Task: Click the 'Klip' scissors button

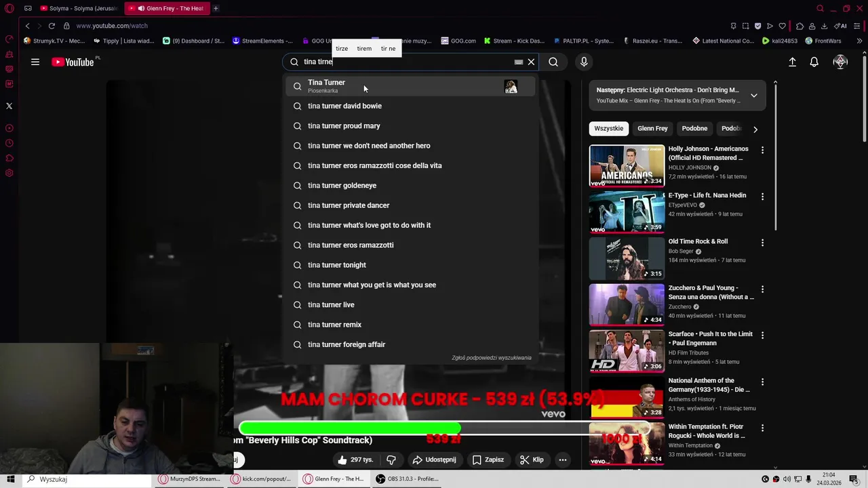Action: [532, 460]
